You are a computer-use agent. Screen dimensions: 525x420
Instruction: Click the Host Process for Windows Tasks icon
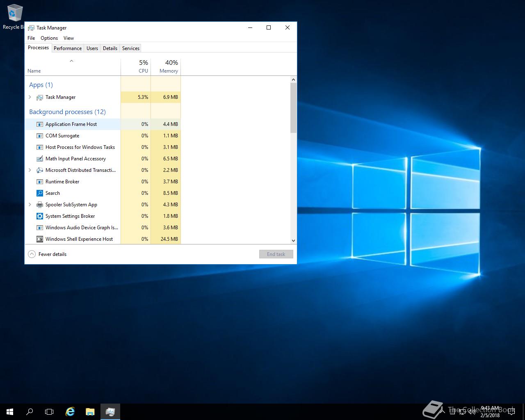point(40,147)
